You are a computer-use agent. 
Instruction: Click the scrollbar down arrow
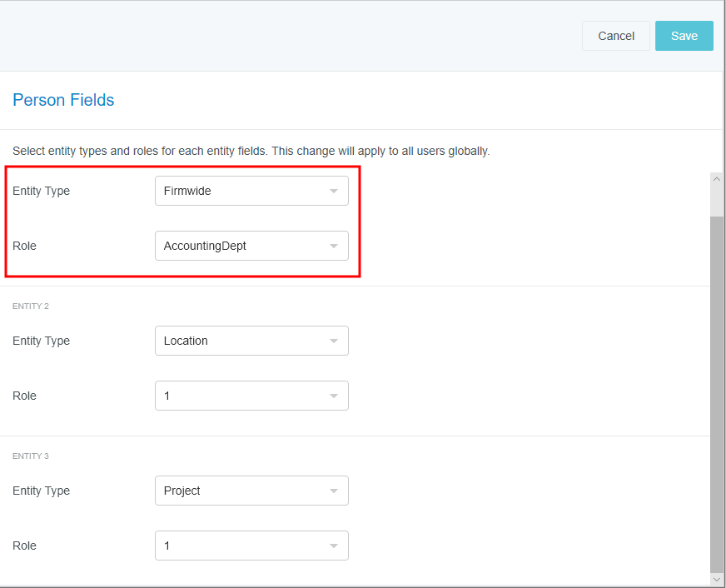[717, 578]
